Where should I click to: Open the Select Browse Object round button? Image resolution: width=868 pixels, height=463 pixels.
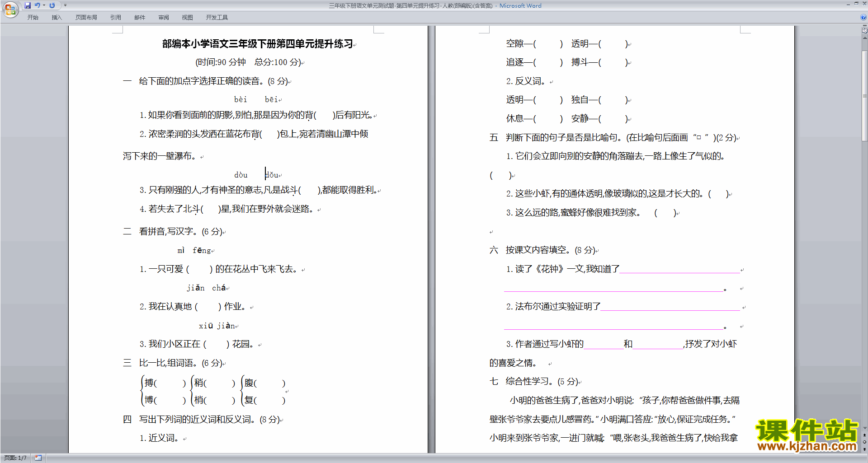coord(864,442)
